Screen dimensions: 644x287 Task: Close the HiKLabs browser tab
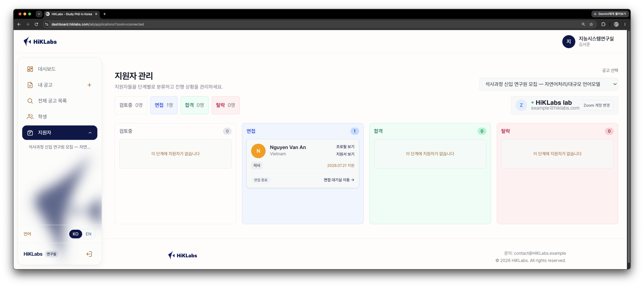[x=96, y=14]
